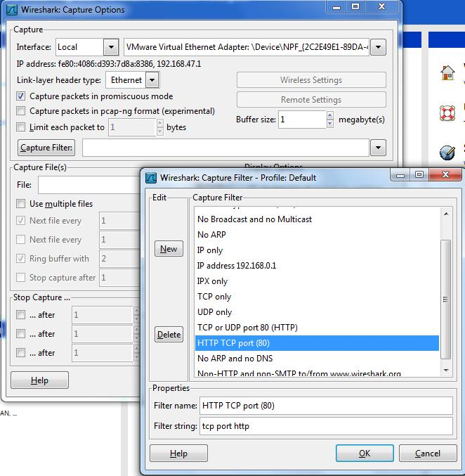The width and height of the screenshot is (465, 476).
Task: Click the filter list scrollbar down arrow
Action: (x=446, y=371)
